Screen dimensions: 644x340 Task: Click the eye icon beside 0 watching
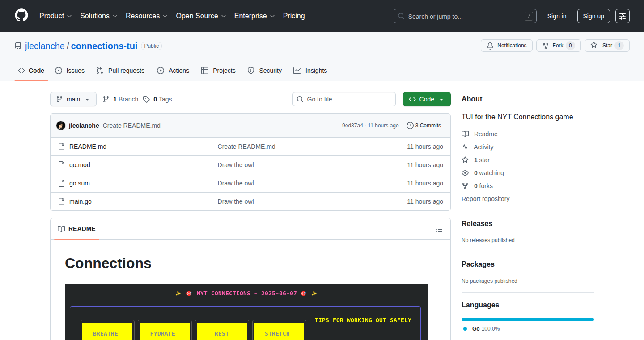click(465, 173)
